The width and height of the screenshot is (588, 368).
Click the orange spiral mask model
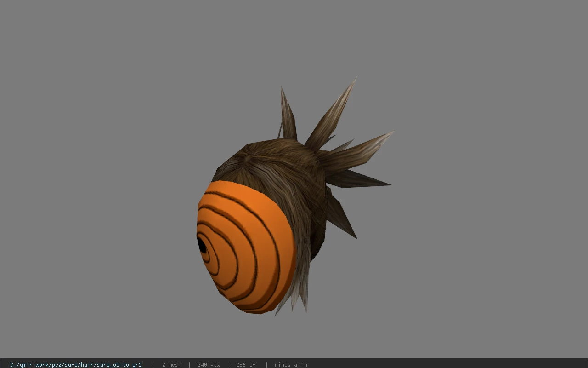[246, 247]
